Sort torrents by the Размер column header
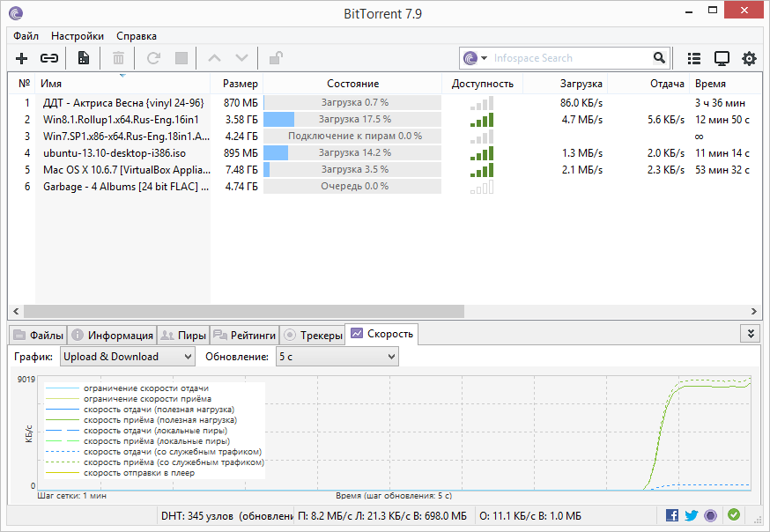This screenshot has height=532, width=770. (x=240, y=84)
